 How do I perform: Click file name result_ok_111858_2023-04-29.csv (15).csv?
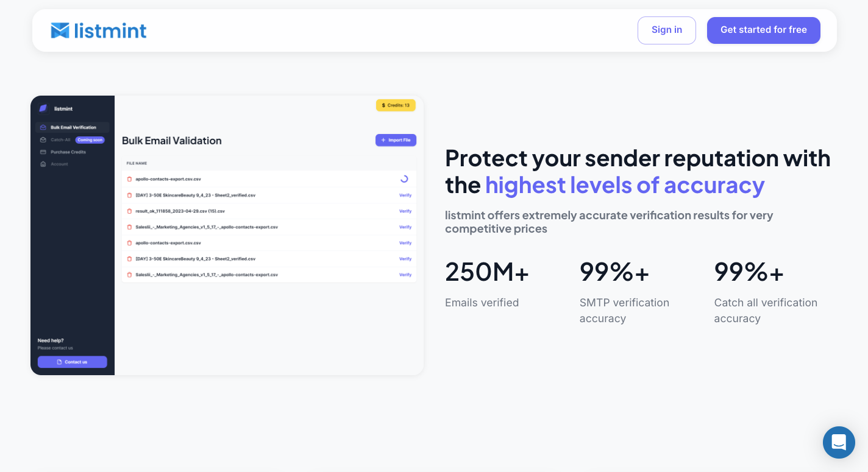[x=180, y=211]
